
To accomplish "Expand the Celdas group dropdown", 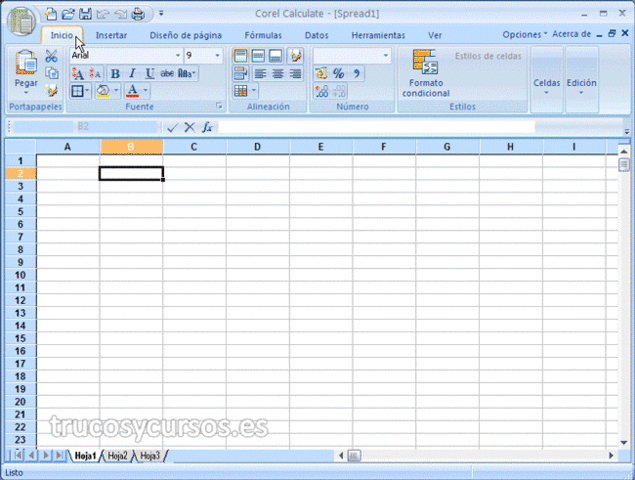I will point(546,93).
